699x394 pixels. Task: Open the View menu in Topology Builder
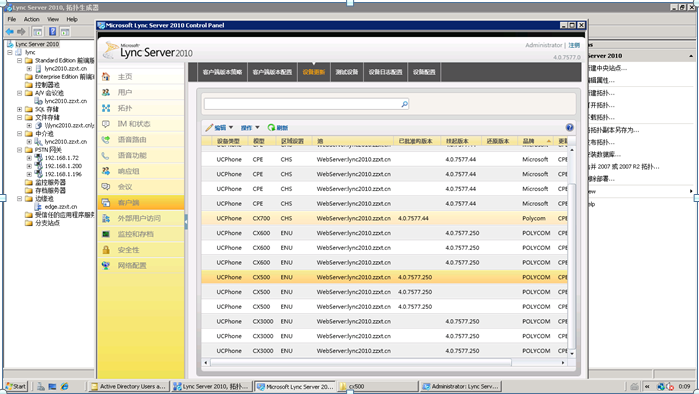point(53,19)
